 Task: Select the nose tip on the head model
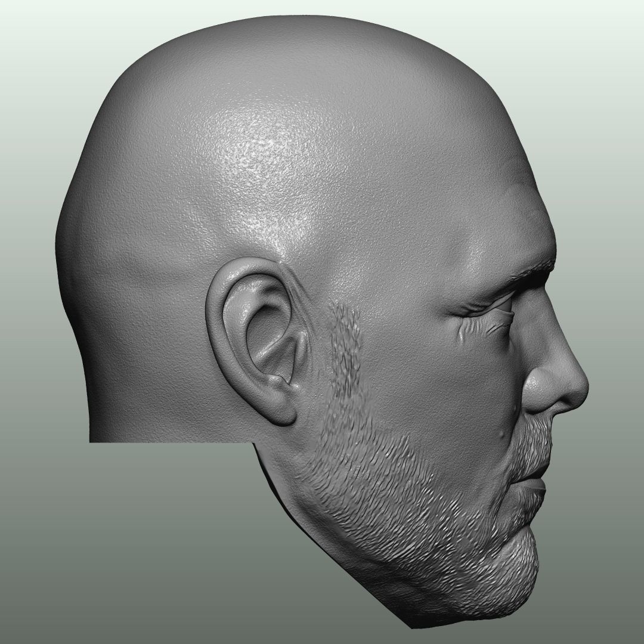pos(578,386)
